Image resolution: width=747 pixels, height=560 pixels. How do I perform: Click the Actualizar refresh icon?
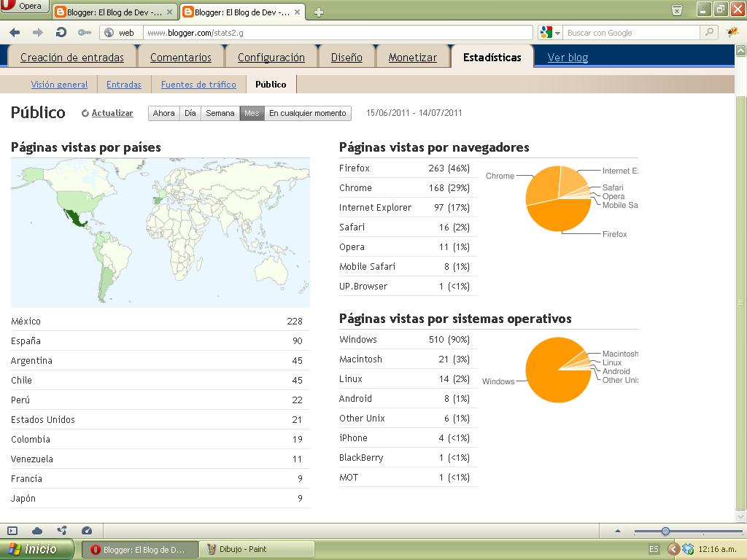tap(85, 113)
